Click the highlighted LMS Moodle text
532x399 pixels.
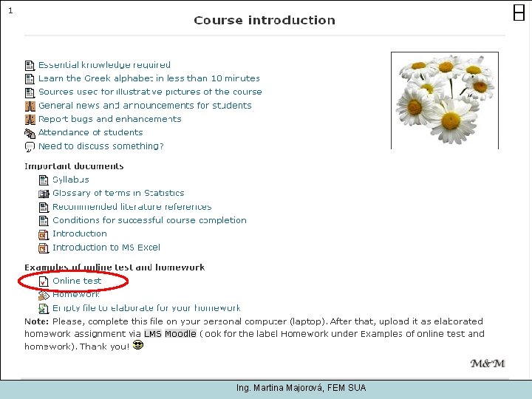click(x=171, y=334)
